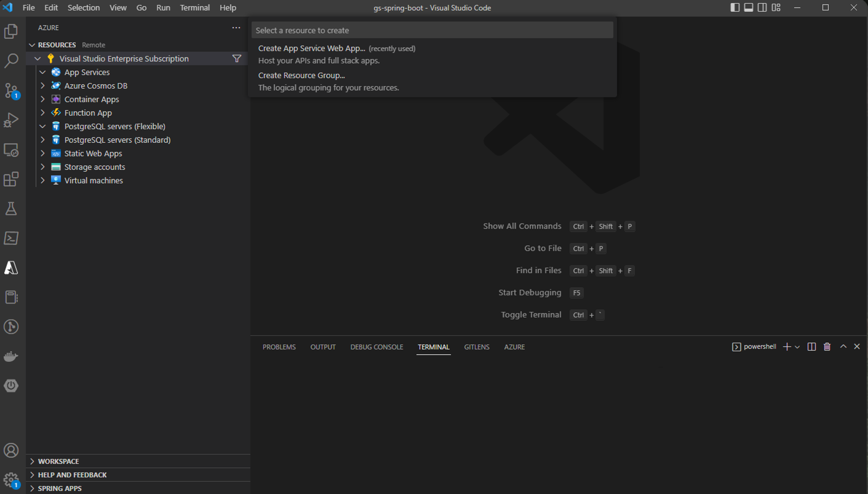Switch to the AZURE panel tab
The image size is (868, 494).
[514, 347]
